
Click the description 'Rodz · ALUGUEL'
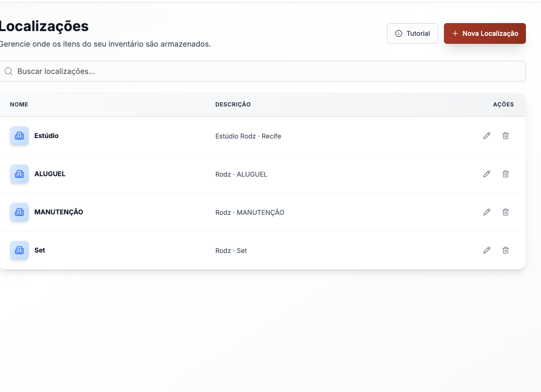241,174
